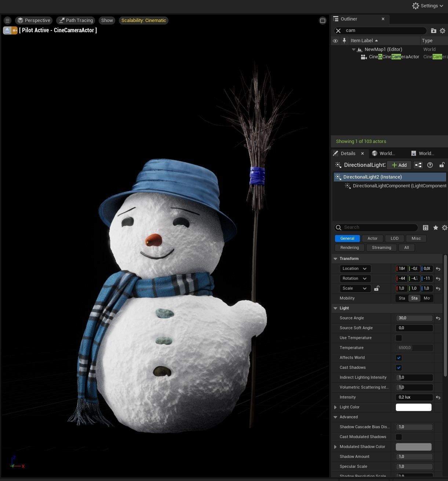Open the Rotation dropdown

(355, 279)
